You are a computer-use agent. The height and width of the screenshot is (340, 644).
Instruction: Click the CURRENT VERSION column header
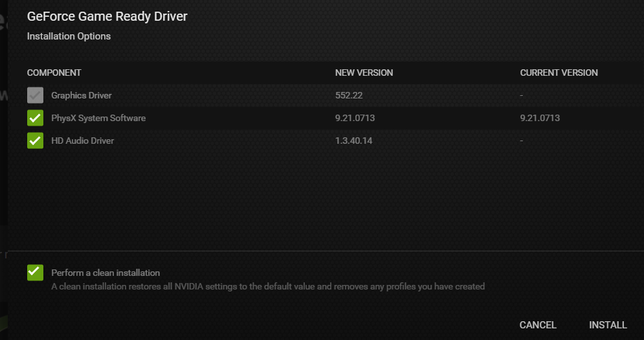pyautogui.click(x=559, y=73)
